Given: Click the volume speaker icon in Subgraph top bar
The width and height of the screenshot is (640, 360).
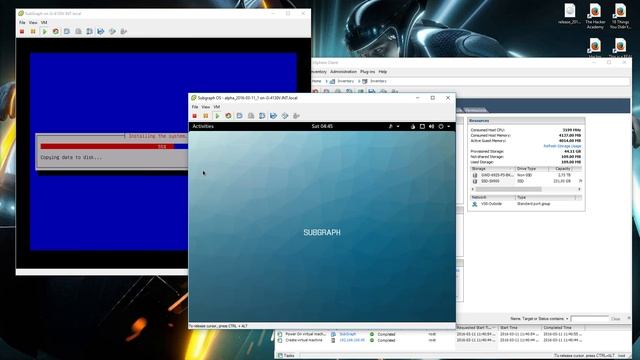Looking at the screenshot, I should pos(431,127).
